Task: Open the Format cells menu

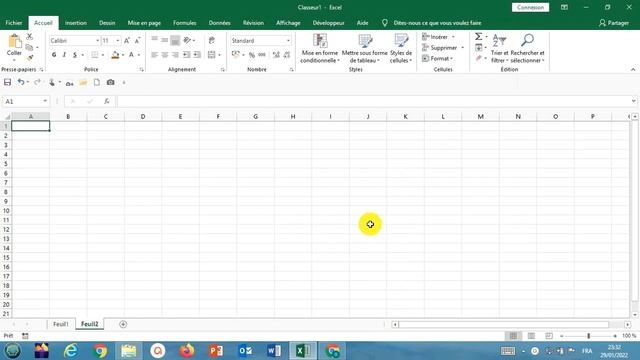Action: click(x=438, y=58)
